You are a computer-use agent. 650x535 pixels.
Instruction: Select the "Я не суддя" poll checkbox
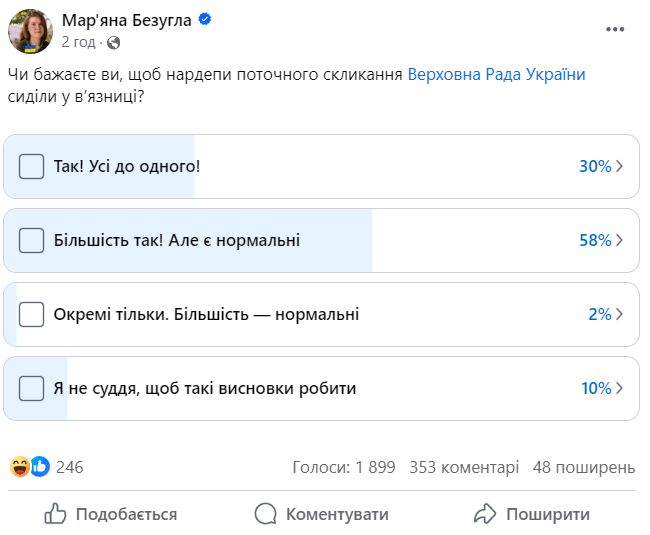[x=32, y=388]
